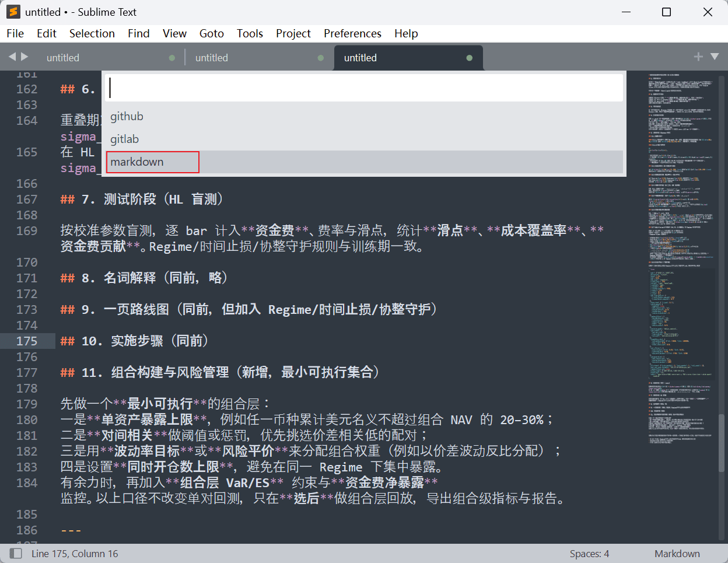The image size is (728, 563).
Task: Close the active third untitled tab via its dot
Action: (470, 58)
